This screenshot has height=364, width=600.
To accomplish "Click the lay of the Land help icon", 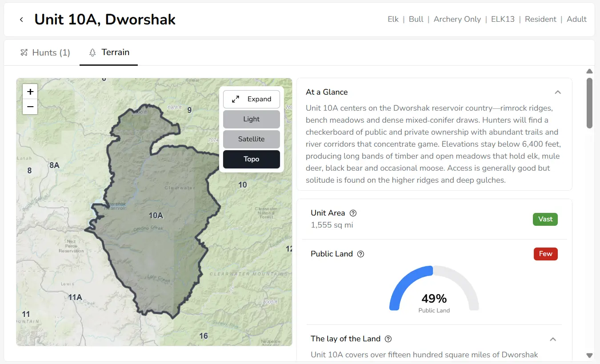I will coord(388,339).
